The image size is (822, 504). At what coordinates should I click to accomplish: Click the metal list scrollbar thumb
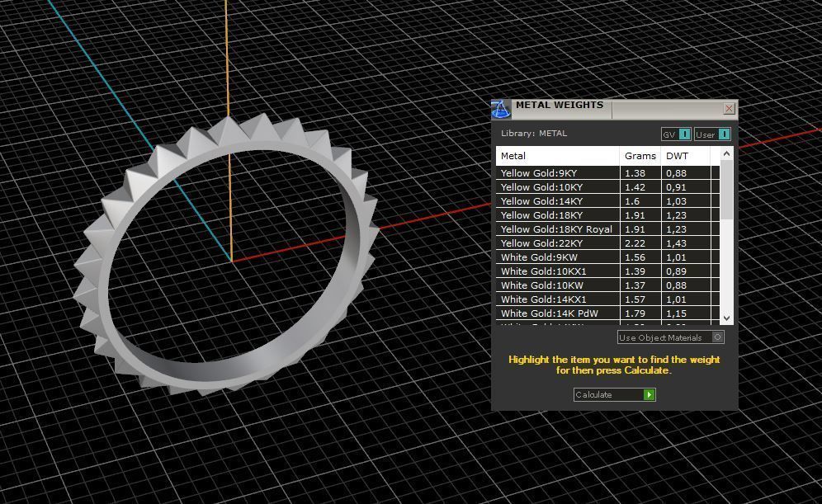point(726,190)
